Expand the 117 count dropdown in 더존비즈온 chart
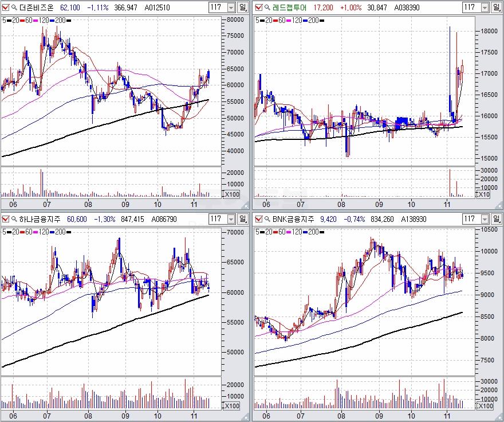This screenshot has height=422, width=504. point(231,7)
